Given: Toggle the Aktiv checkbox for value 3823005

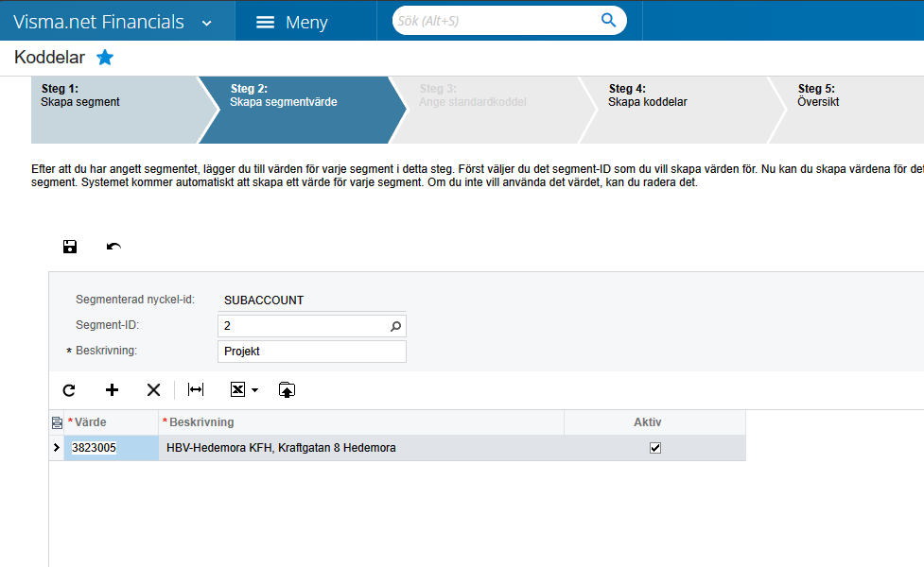Looking at the screenshot, I should tap(656, 448).
